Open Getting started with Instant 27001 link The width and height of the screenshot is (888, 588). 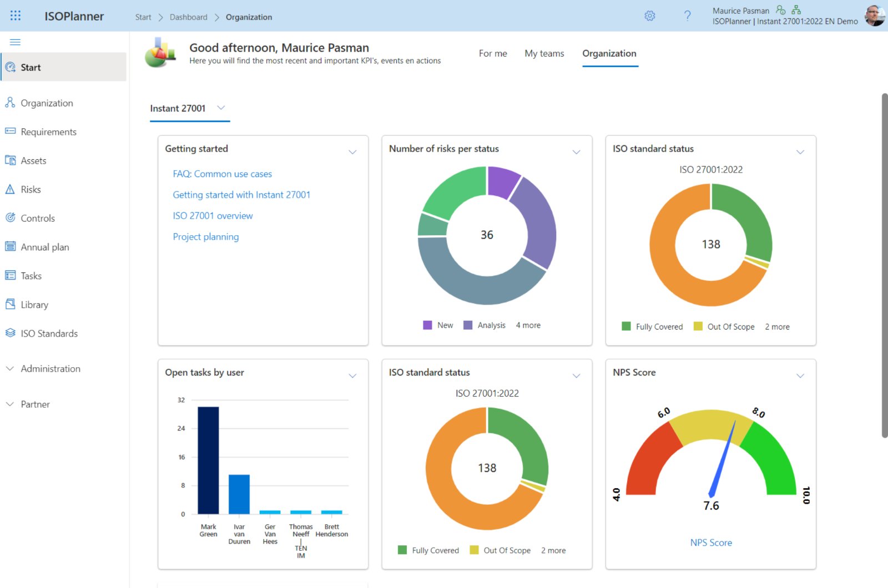click(241, 195)
